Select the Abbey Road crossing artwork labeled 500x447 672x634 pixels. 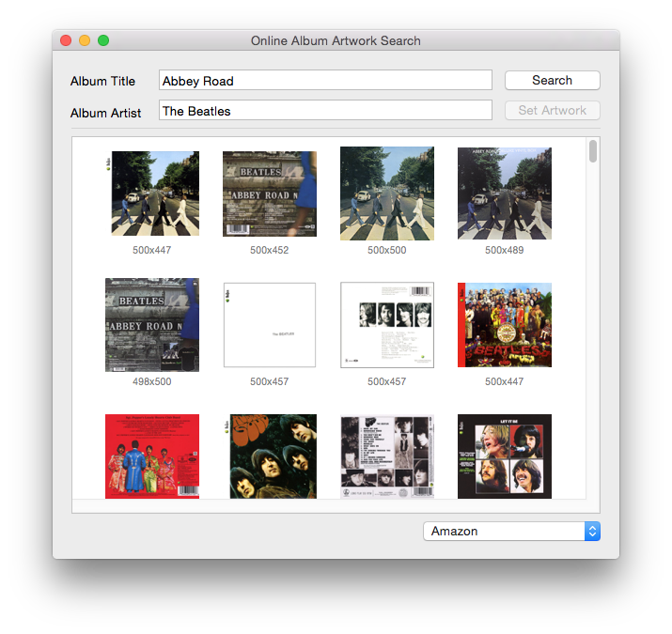152,193
